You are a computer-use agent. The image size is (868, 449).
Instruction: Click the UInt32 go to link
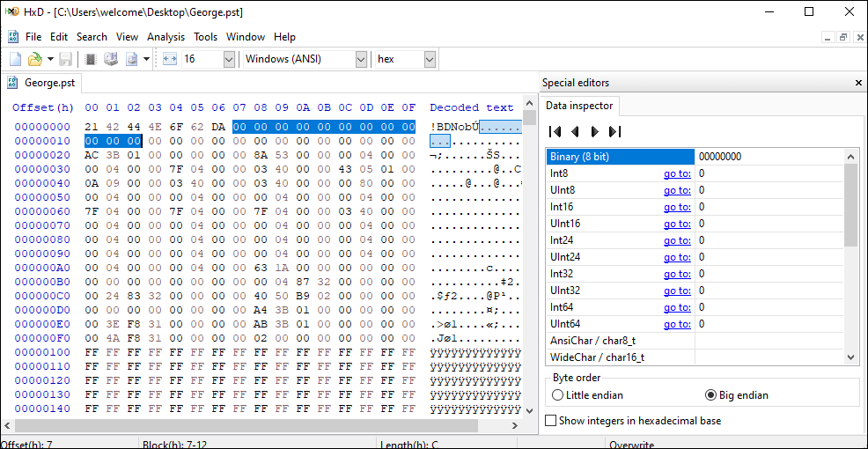[x=677, y=291]
